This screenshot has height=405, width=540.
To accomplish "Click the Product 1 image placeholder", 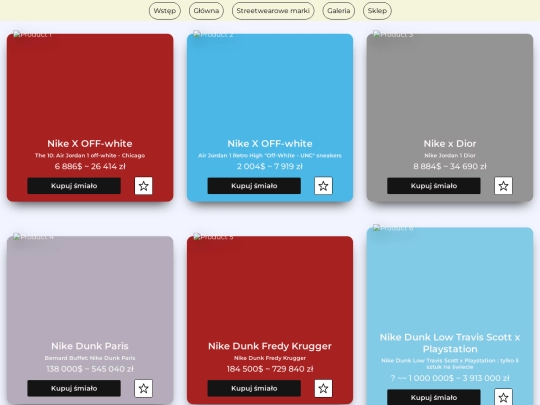I will point(32,34).
